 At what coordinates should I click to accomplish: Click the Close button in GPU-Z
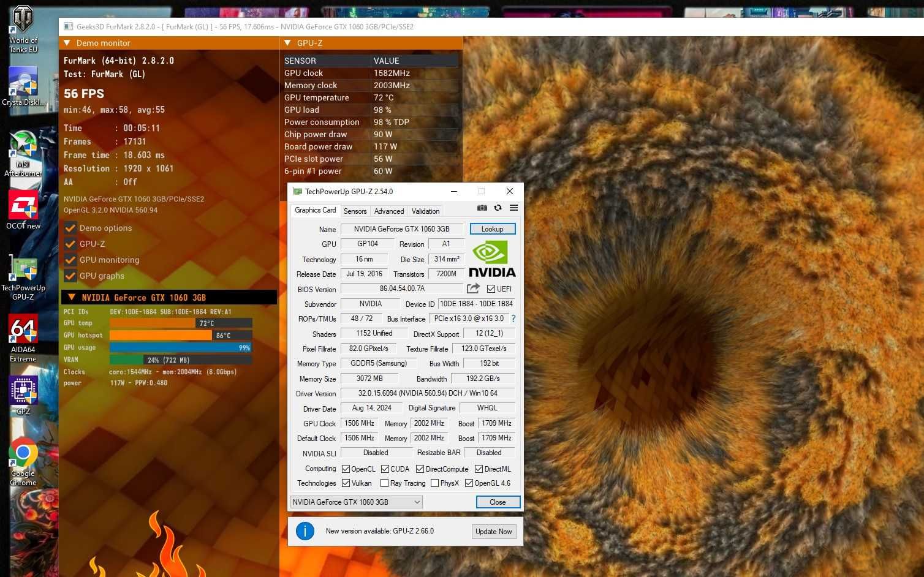pos(498,502)
